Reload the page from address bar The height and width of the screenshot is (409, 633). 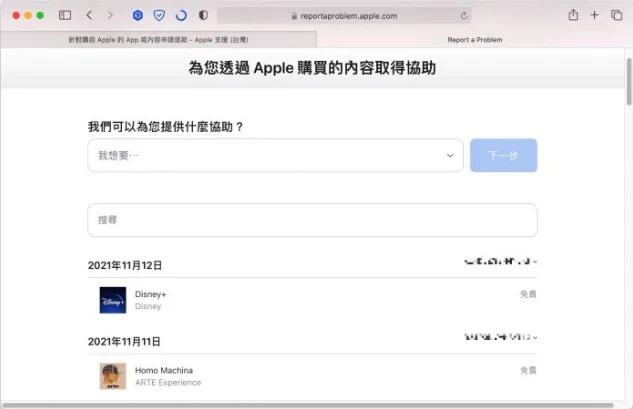coord(464,16)
